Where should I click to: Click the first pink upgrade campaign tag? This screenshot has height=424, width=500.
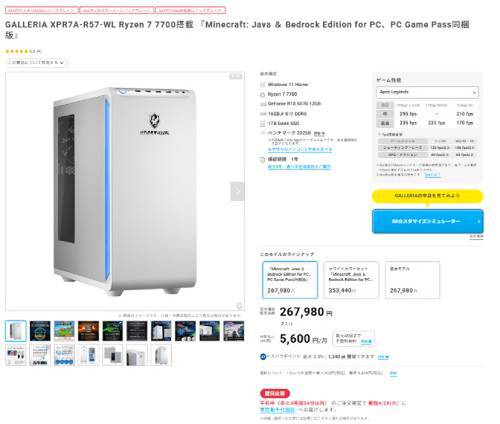point(42,10)
